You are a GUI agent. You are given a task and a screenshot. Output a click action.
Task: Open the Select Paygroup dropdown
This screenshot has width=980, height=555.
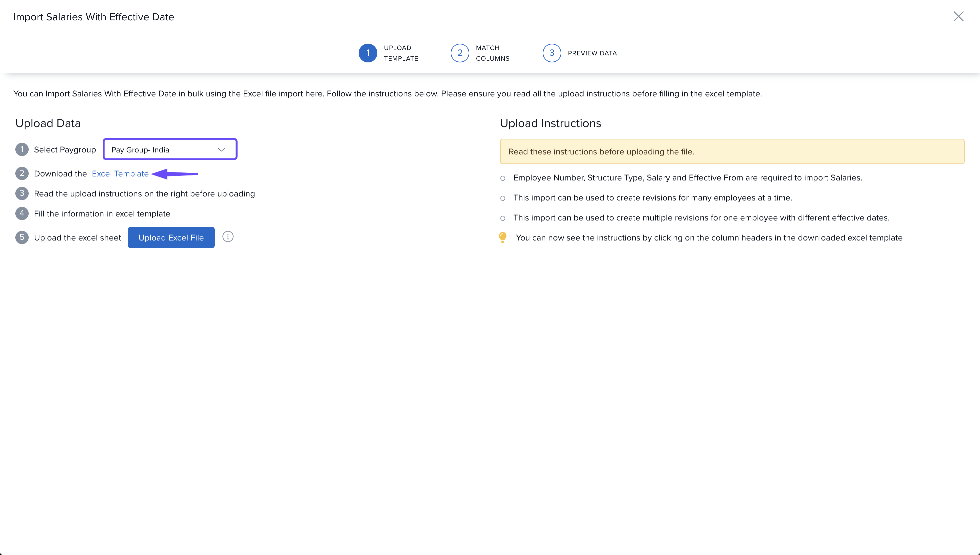point(170,149)
